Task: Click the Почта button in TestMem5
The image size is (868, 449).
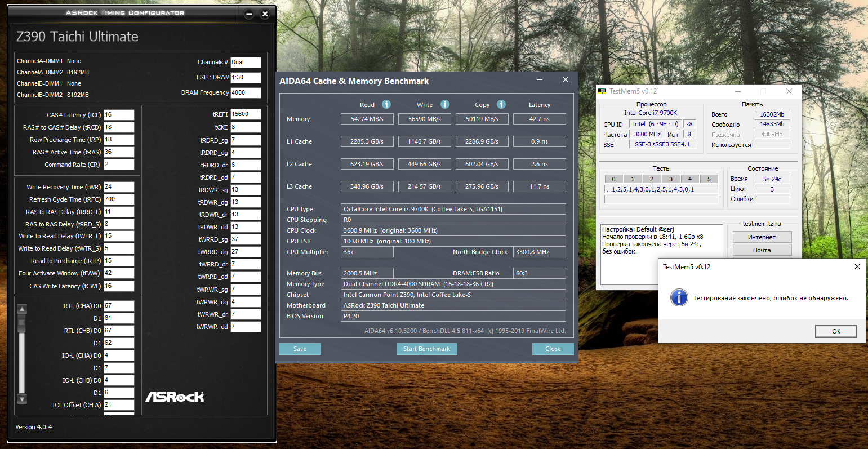Action: click(x=762, y=250)
